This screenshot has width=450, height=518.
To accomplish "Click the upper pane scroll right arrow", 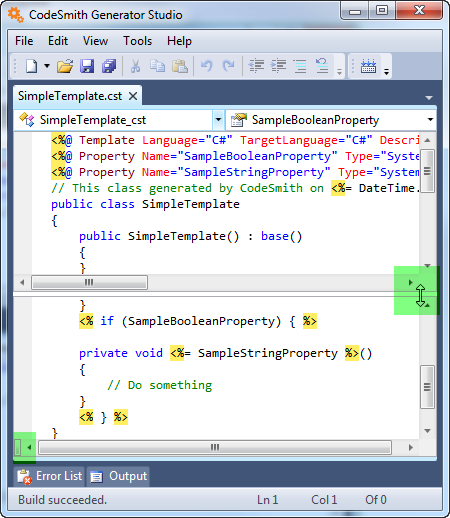I will pyautogui.click(x=411, y=283).
